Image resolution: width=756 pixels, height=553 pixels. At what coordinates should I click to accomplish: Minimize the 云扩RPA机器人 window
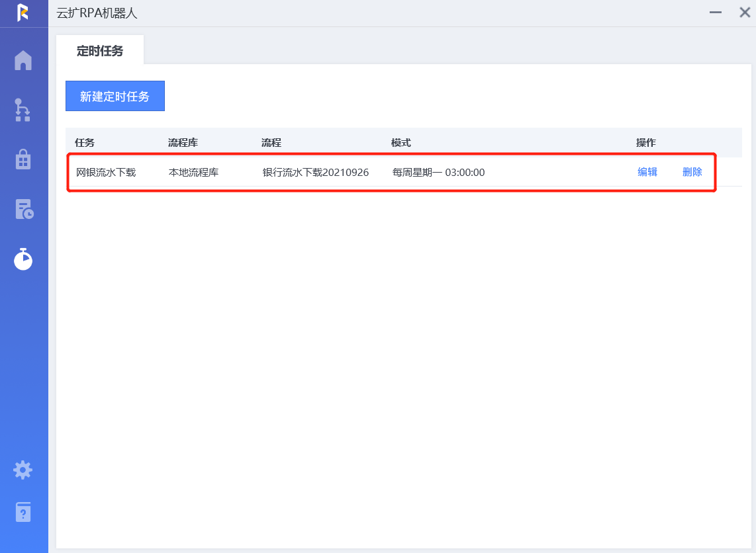click(x=716, y=13)
